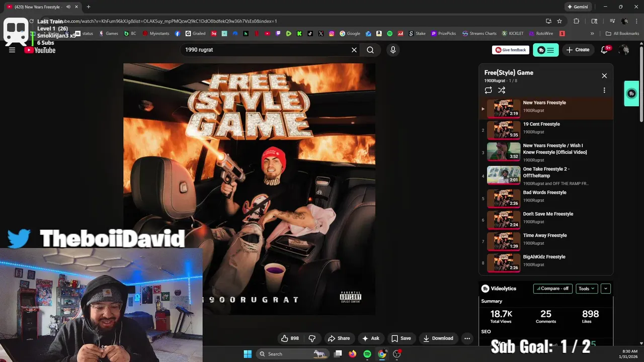Viewport: 644px width, 362px height.
Task: Open playlist three-dot options menu
Action: (x=604, y=90)
